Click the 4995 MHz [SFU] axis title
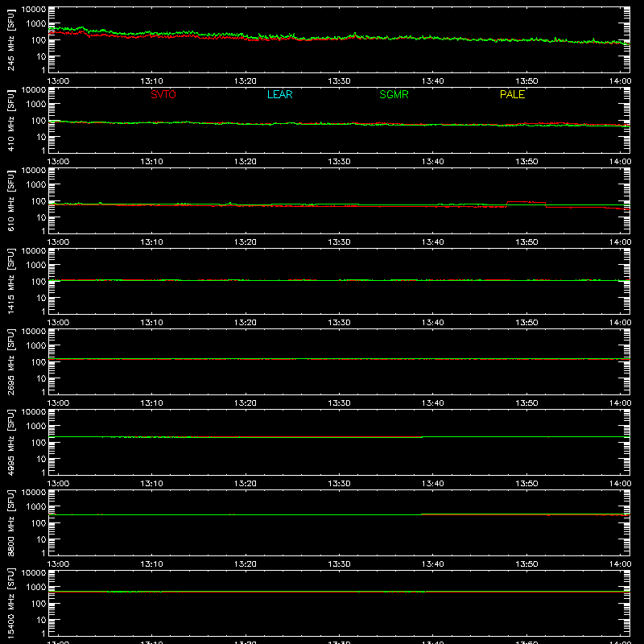Image resolution: width=644 pixels, height=644 pixels. coord(10,442)
